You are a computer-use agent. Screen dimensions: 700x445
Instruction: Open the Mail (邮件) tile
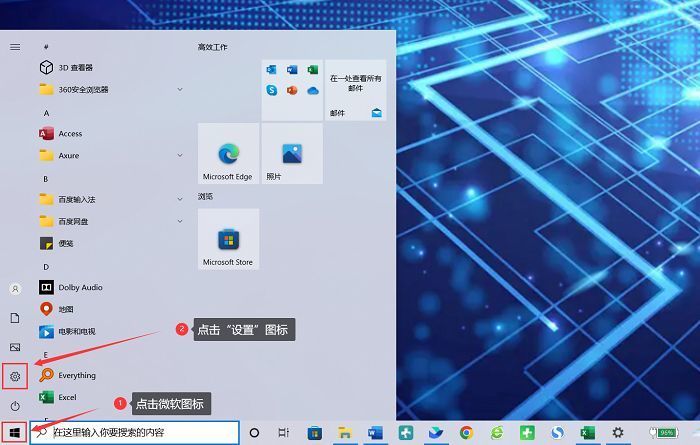(x=355, y=90)
